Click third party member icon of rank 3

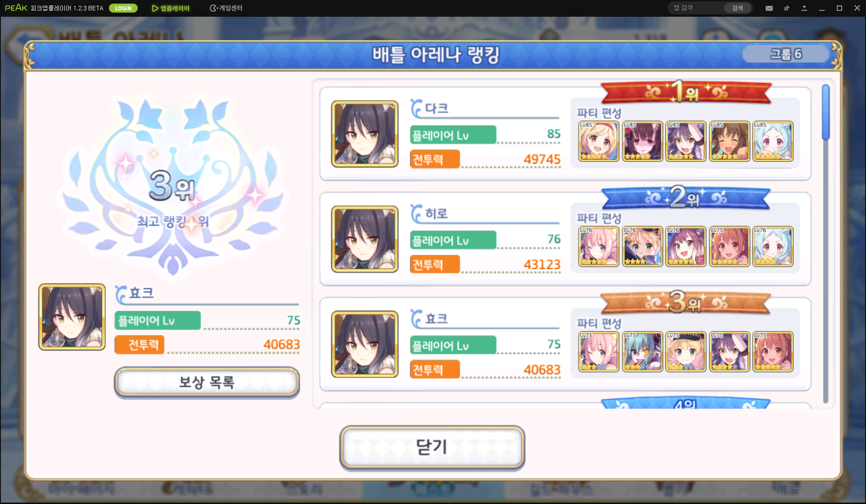686,352
